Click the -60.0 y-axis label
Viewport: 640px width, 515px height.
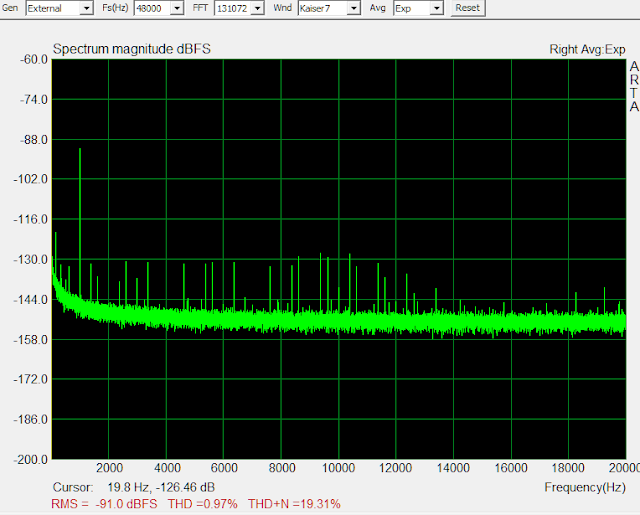click(33, 60)
